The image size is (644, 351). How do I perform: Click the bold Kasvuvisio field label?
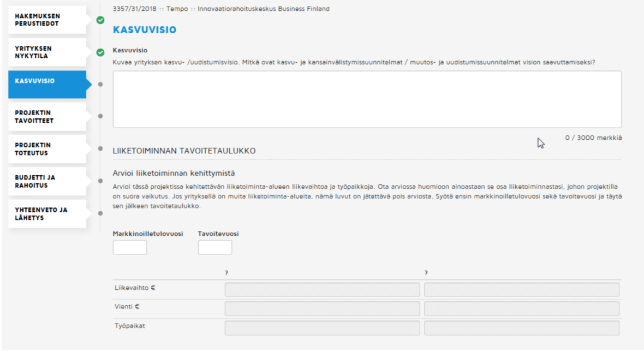click(130, 50)
